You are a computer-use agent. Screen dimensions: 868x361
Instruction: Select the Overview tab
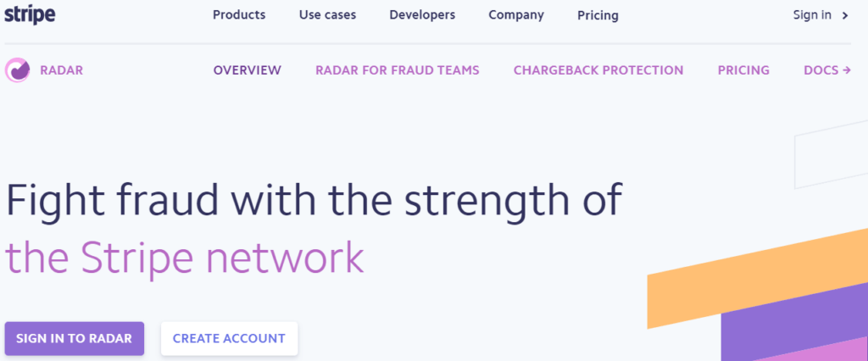[x=248, y=70]
